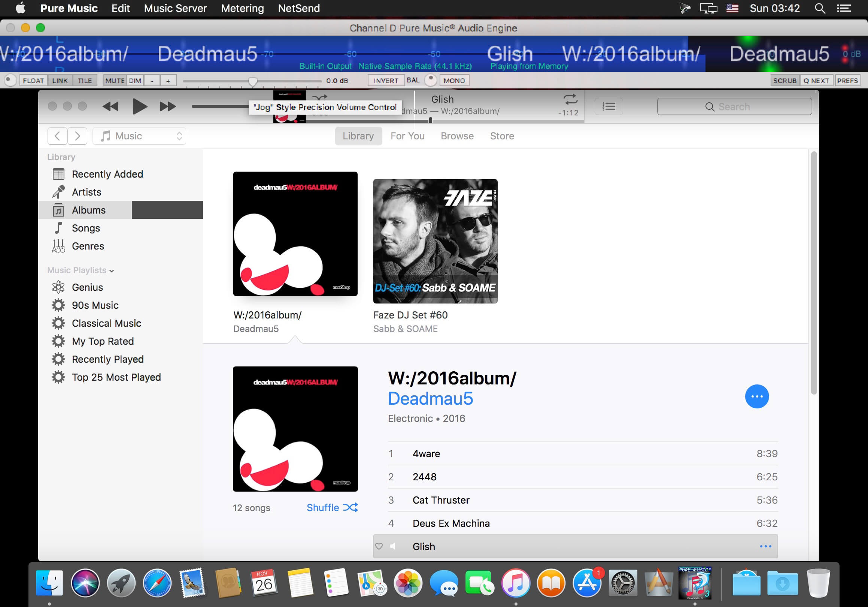
Task: Go forward with the right chevron button
Action: point(78,136)
